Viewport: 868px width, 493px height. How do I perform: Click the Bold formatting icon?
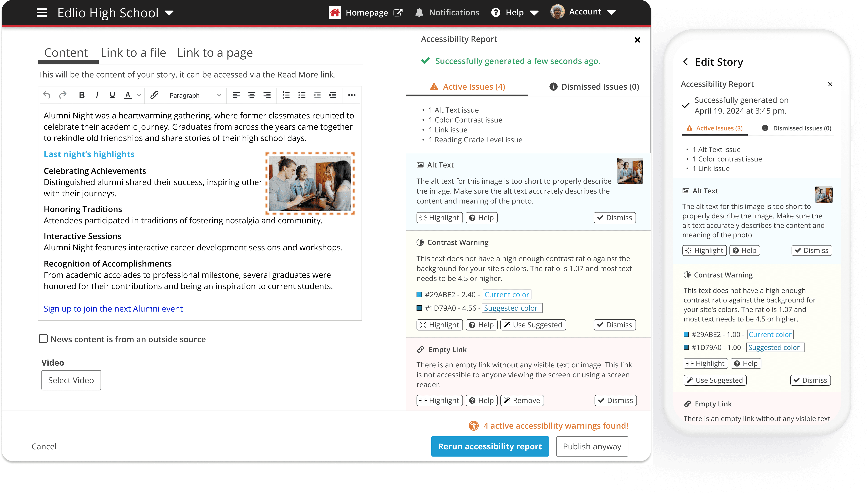(82, 95)
